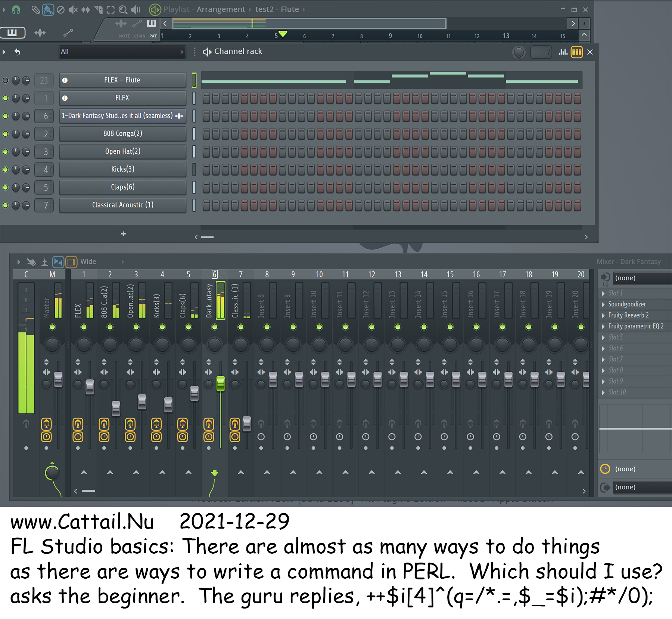Select the Paint brush tool
This screenshot has width=672, height=619.
click(48, 10)
